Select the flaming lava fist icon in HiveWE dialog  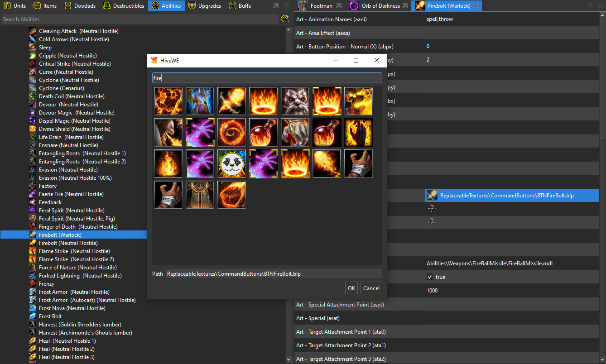[x=168, y=101]
